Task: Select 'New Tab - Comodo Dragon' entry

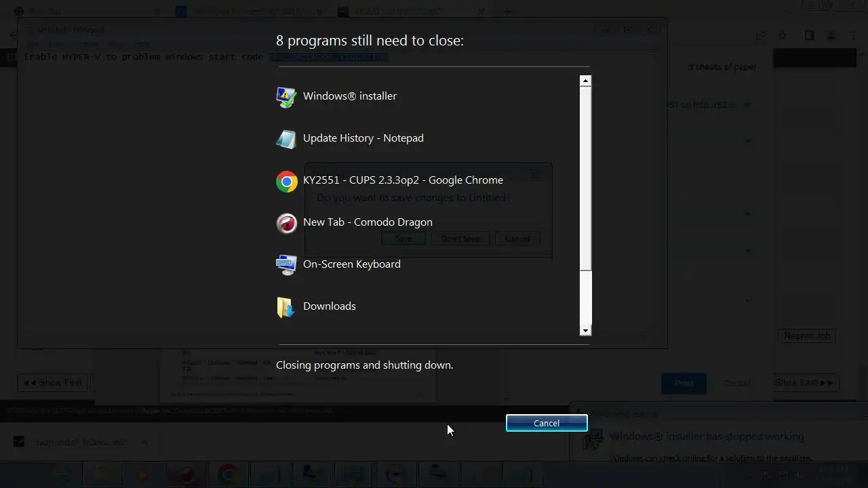Action: pyautogui.click(x=368, y=222)
